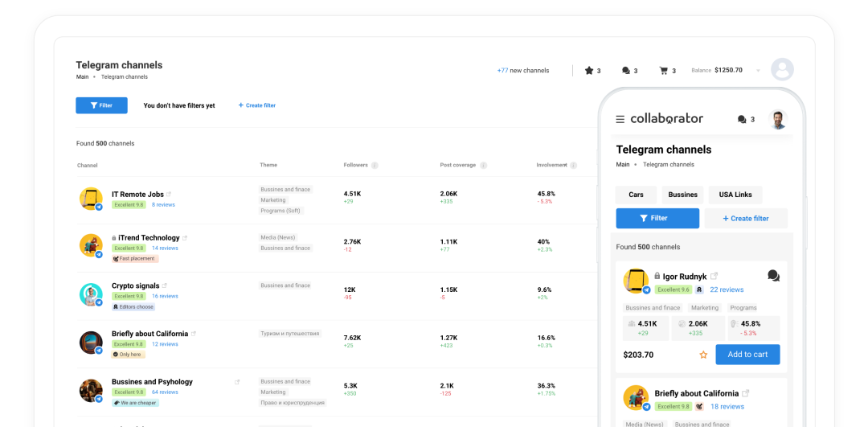Click mobile user profile photo
868x427 pixels.
point(778,119)
